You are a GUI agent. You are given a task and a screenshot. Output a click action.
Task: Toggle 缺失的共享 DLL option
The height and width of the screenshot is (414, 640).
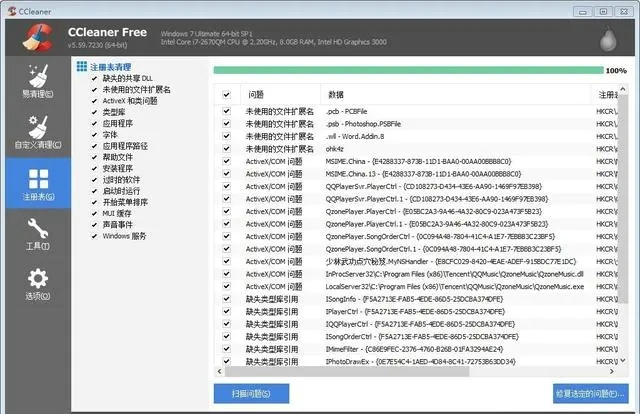94,78
